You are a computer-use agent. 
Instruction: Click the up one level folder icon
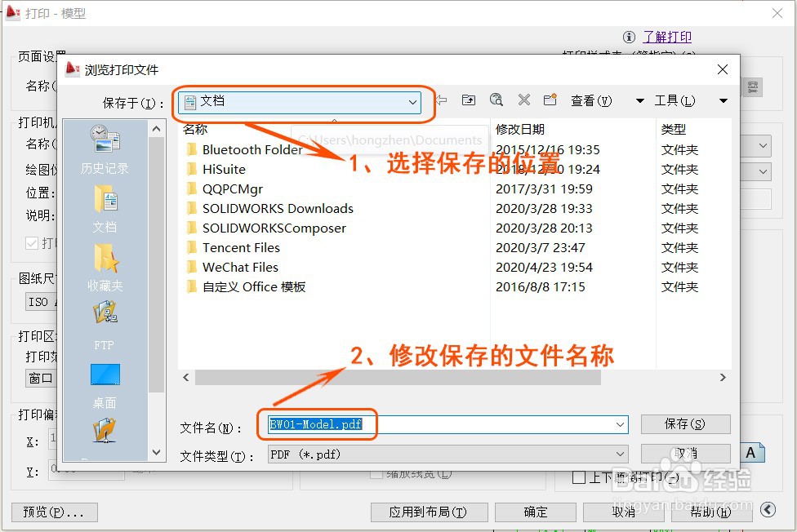point(468,100)
